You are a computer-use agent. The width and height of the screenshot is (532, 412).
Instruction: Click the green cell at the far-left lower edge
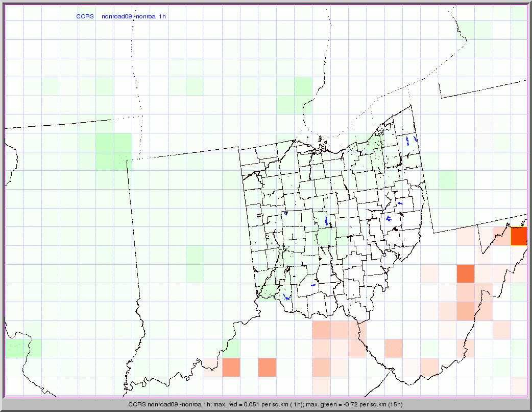[23, 349]
